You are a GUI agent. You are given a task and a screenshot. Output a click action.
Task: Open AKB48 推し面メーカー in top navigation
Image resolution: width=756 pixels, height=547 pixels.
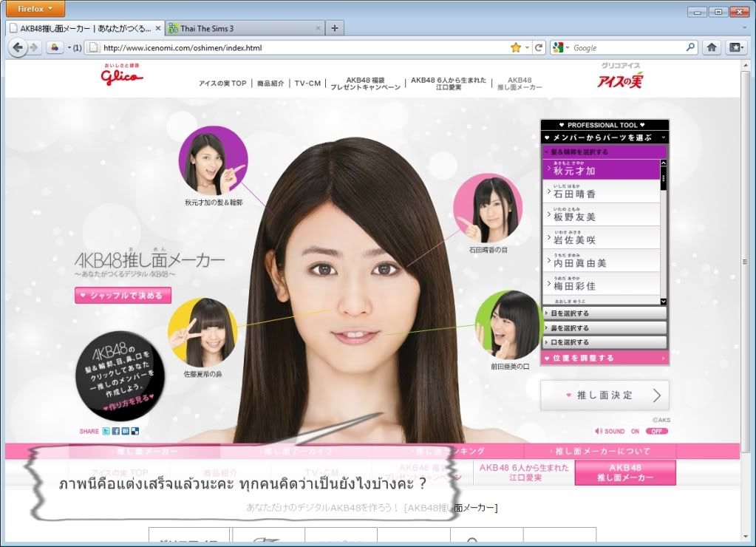520,84
